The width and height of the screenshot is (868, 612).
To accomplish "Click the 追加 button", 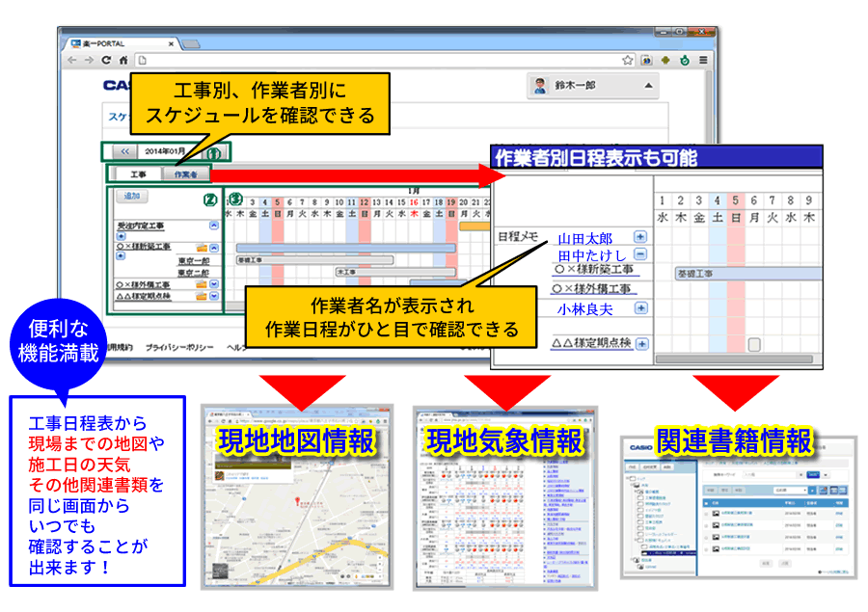I will point(130,196).
